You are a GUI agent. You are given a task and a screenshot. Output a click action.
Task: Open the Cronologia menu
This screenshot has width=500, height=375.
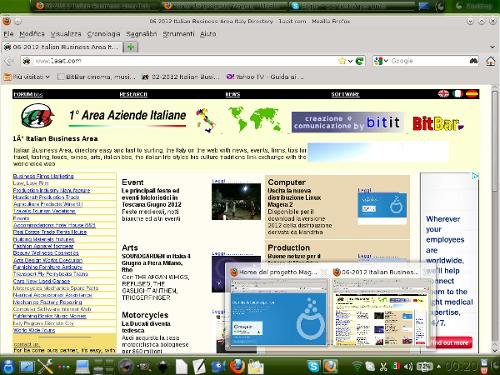click(x=104, y=34)
